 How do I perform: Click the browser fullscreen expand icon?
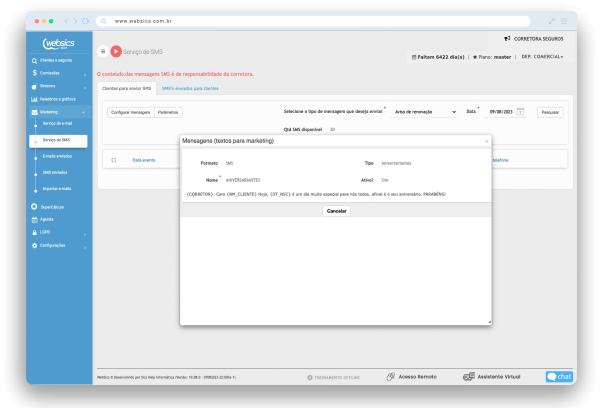pos(551,21)
